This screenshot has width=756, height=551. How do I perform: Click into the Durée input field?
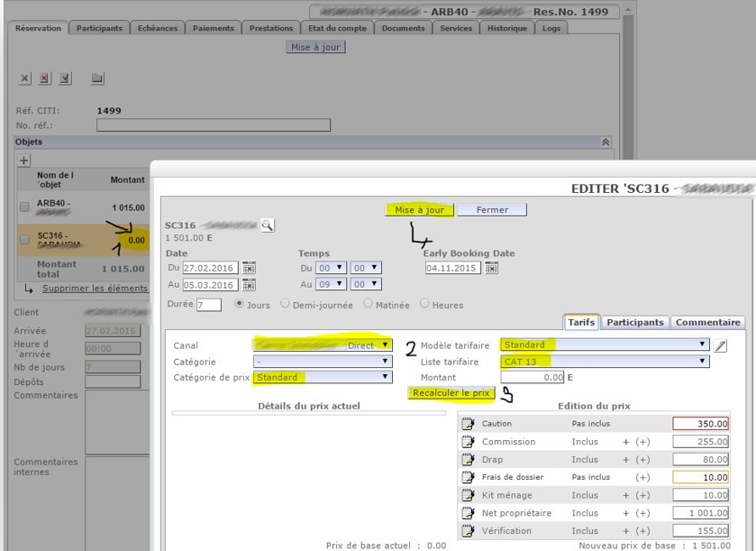coord(208,305)
